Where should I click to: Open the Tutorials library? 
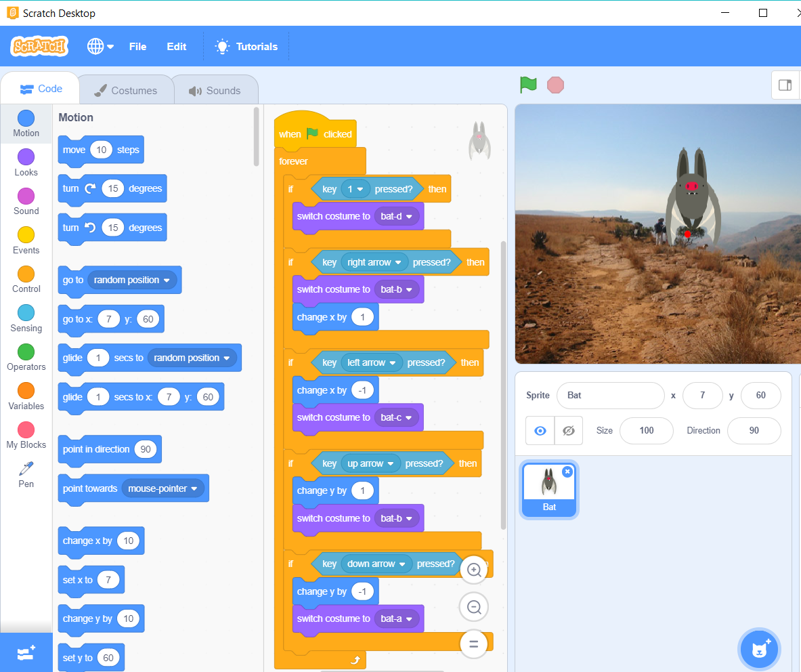(x=246, y=46)
